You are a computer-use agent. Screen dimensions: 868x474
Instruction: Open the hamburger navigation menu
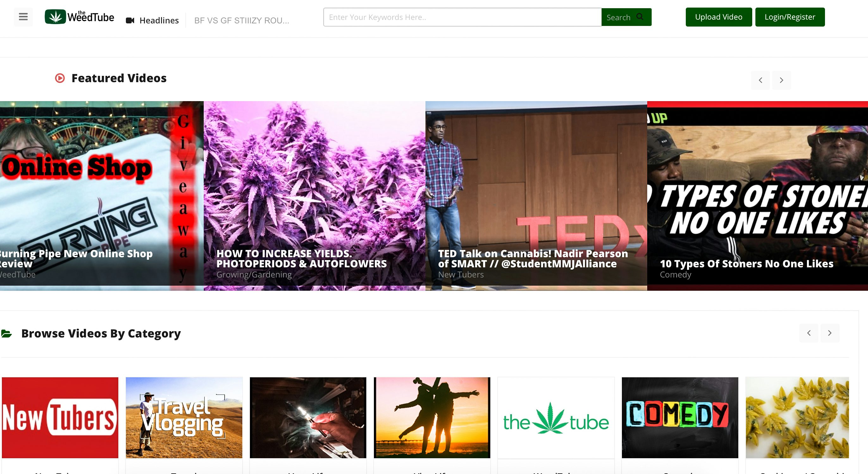[23, 17]
